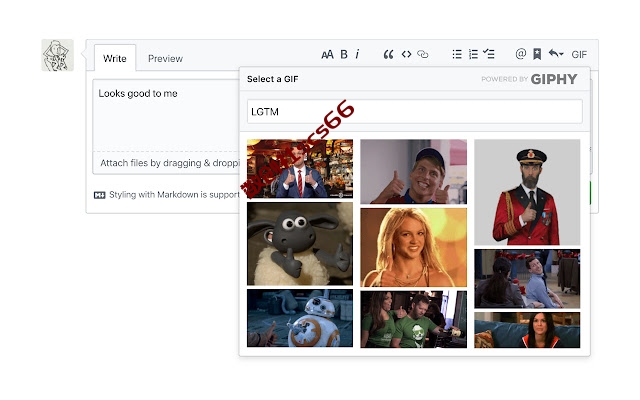640x400 pixels.
Task: Insert code formatting
Action: [406, 54]
